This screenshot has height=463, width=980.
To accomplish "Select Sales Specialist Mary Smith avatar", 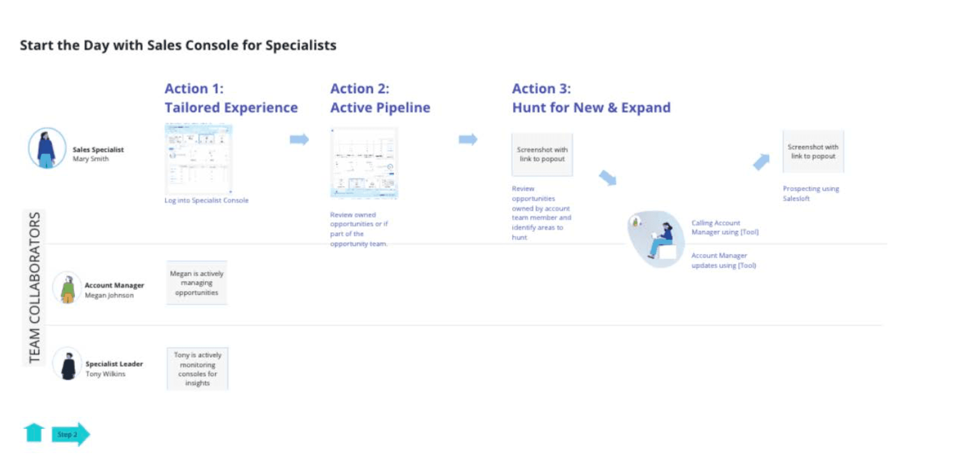I will [x=47, y=148].
